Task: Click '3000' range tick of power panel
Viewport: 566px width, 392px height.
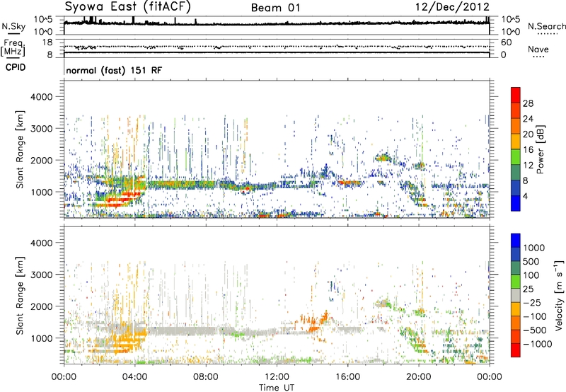Action: click(x=42, y=129)
